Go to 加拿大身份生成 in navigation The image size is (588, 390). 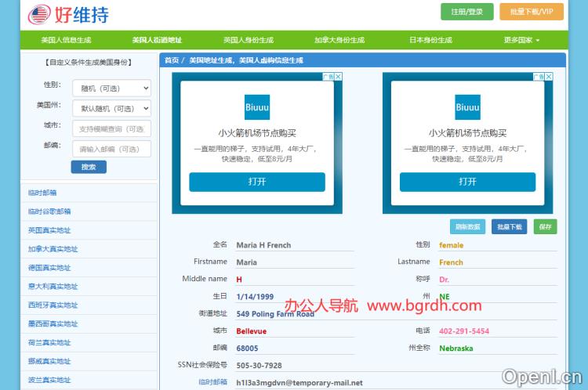point(339,40)
